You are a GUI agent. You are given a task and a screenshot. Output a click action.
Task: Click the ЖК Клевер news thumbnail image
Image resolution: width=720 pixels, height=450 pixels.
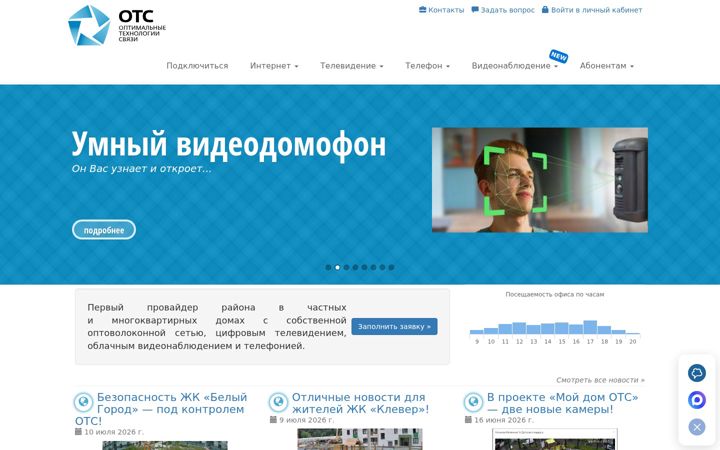(360, 439)
